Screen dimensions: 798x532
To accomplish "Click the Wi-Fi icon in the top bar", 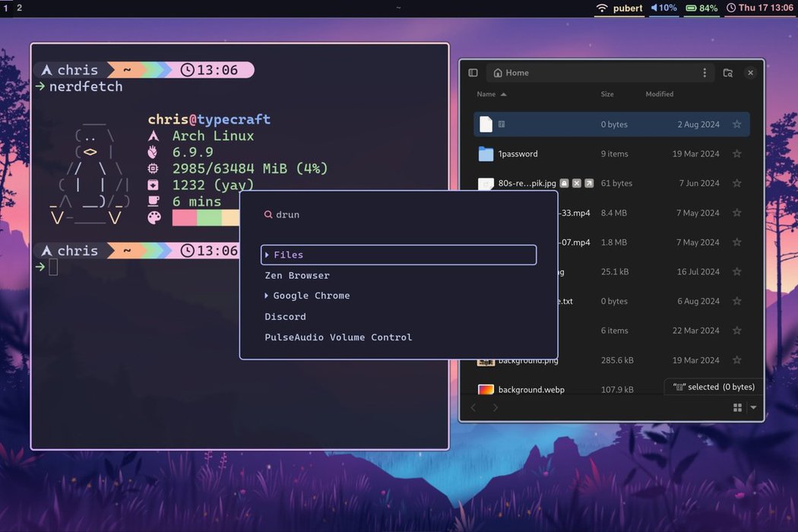I will [602, 8].
